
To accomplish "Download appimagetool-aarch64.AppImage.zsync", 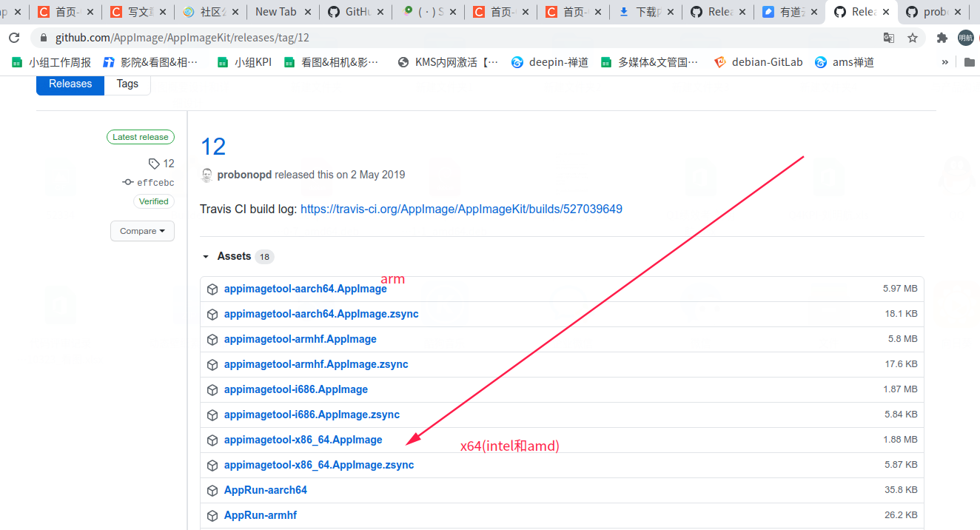I will tap(321, 314).
